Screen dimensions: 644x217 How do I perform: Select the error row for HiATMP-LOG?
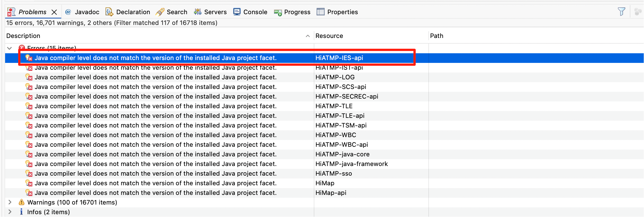pyautogui.click(x=324, y=77)
